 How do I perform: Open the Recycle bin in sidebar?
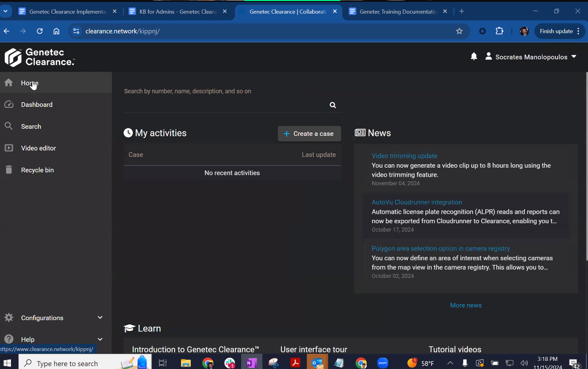pyautogui.click(x=37, y=170)
